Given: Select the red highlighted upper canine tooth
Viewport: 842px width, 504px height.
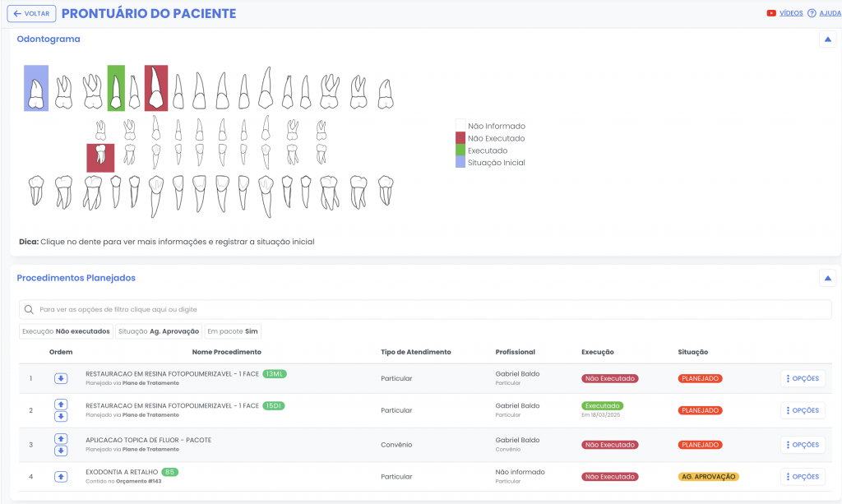Looking at the screenshot, I should pos(155,88).
